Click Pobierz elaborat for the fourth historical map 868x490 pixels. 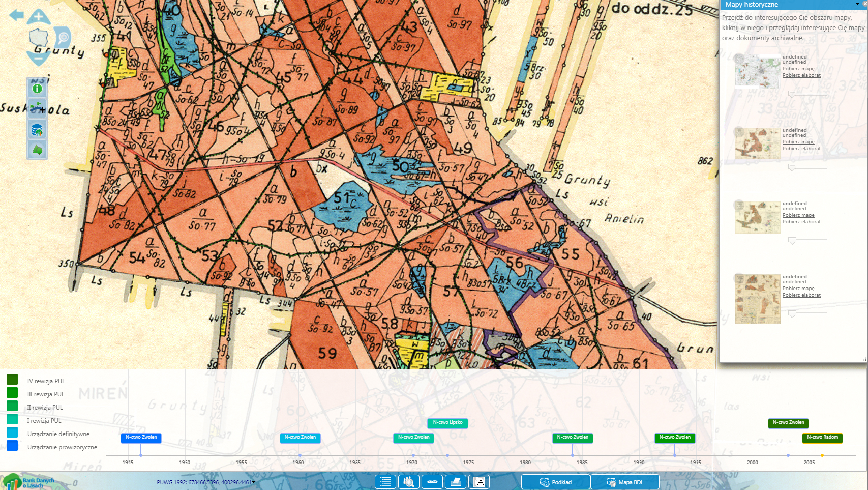801,295
